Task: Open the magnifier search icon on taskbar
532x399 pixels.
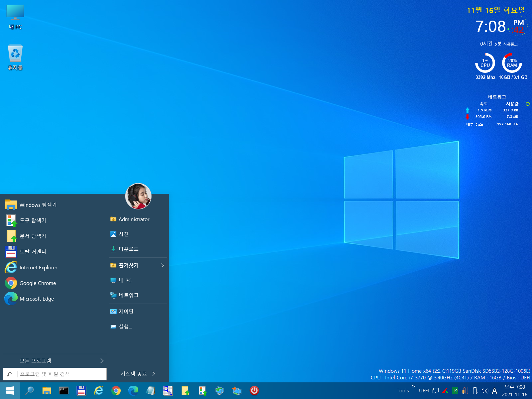Action: [x=30, y=391]
